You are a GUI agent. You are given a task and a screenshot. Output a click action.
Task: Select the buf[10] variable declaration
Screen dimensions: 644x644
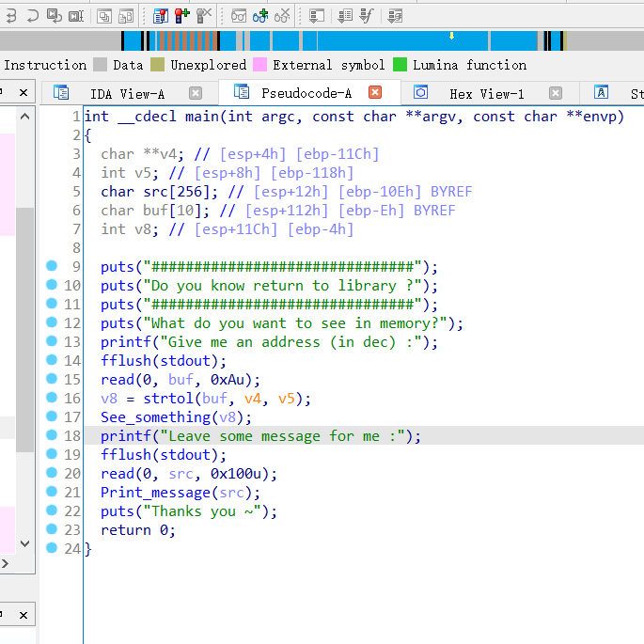click(x=155, y=211)
